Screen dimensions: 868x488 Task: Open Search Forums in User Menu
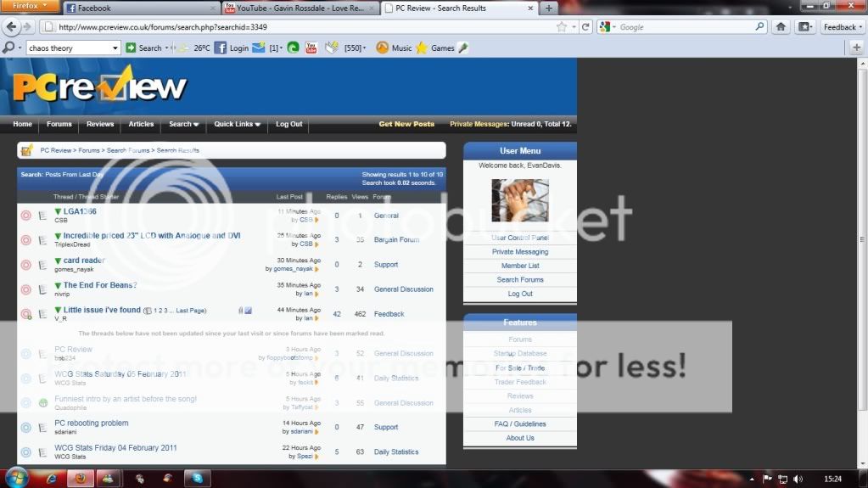click(x=520, y=280)
